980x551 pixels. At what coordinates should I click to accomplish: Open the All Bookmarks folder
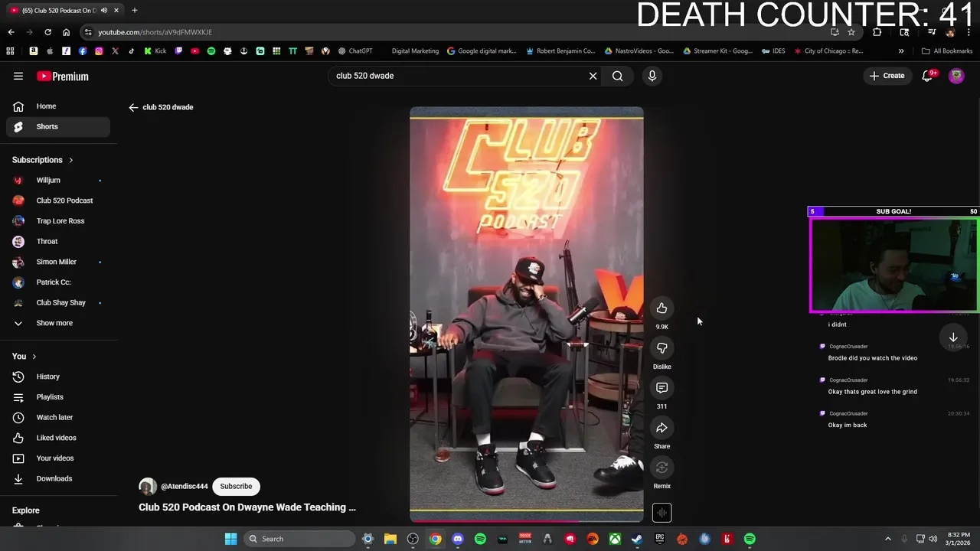click(x=947, y=51)
